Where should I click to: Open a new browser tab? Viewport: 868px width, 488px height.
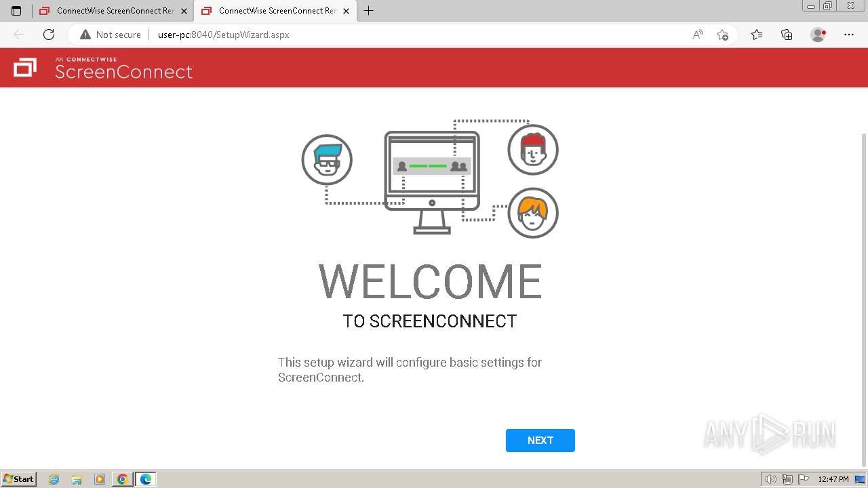coord(368,11)
